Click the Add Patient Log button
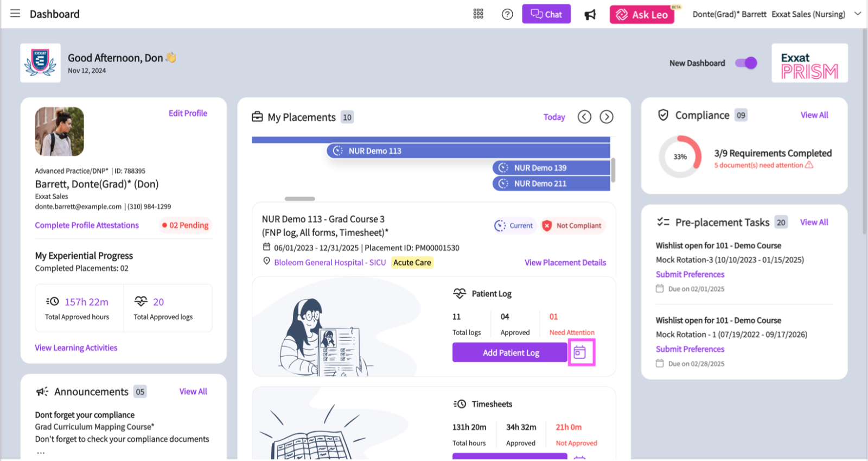The width and height of the screenshot is (868, 461). (510, 353)
